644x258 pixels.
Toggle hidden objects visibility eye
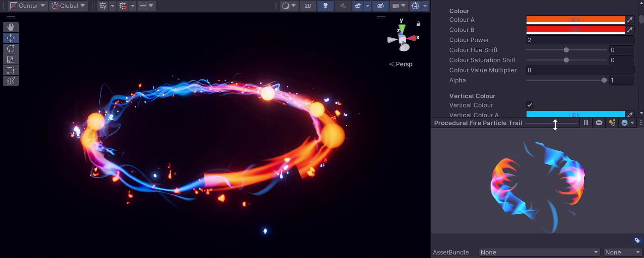click(x=380, y=6)
